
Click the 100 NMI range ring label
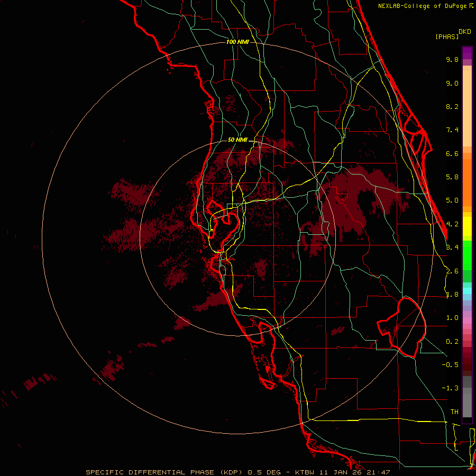pyautogui.click(x=237, y=42)
